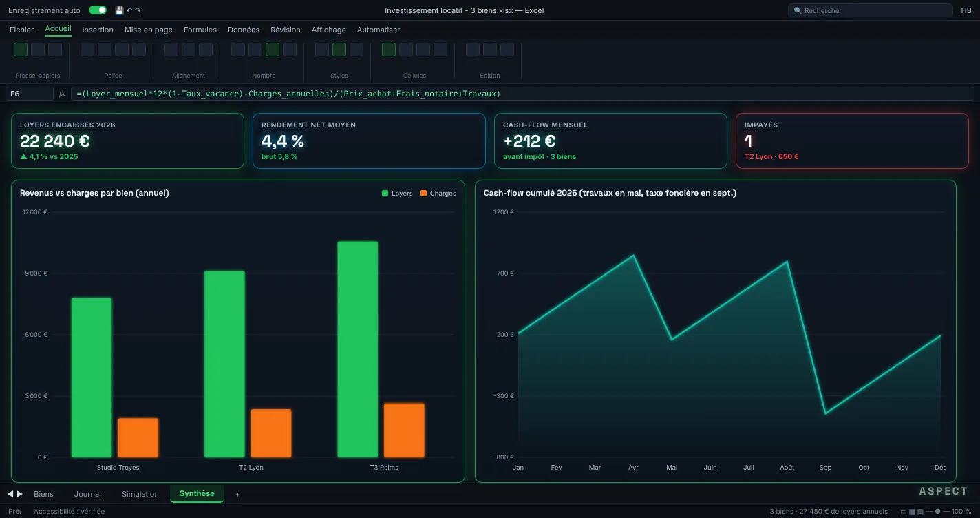The width and height of the screenshot is (980, 518).
Task: Select the page layout grid view icon
Action: 912,512
